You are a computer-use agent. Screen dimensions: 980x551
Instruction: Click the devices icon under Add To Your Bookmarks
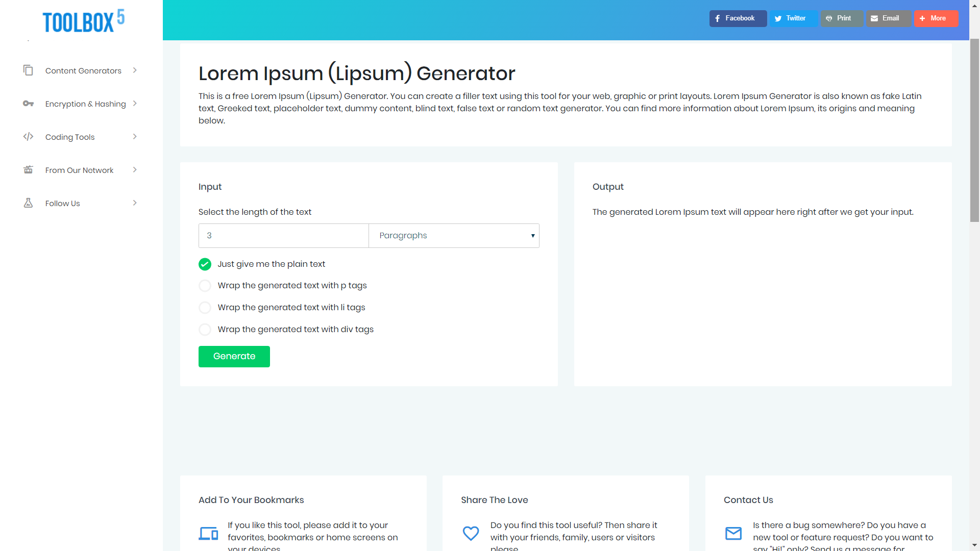click(208, 533)
